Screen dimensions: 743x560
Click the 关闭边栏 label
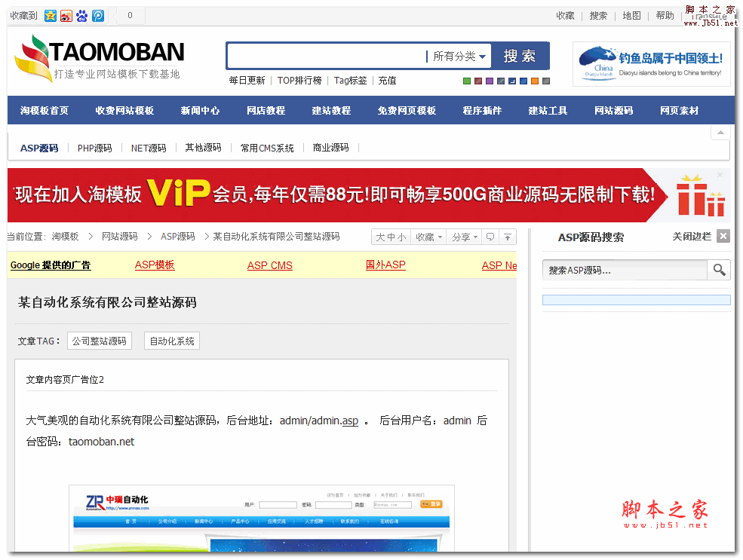click(x=692, y=236)
